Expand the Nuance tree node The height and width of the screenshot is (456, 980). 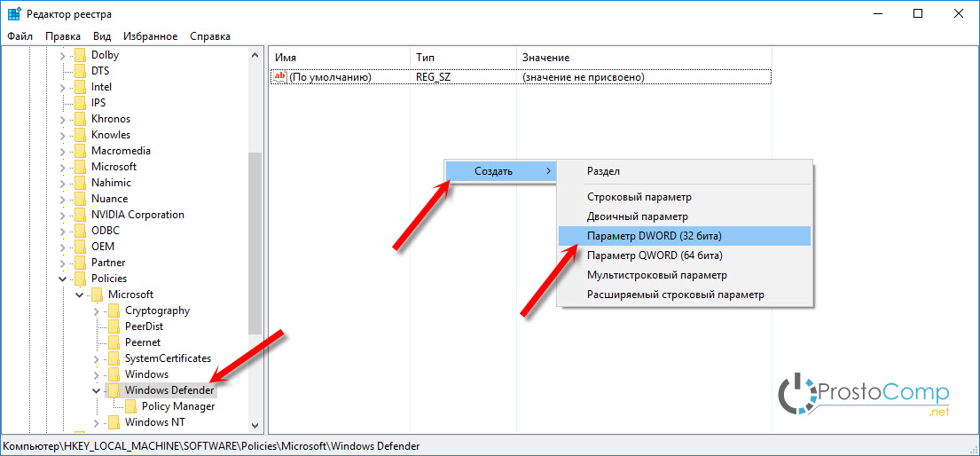(x=62, y=199)
